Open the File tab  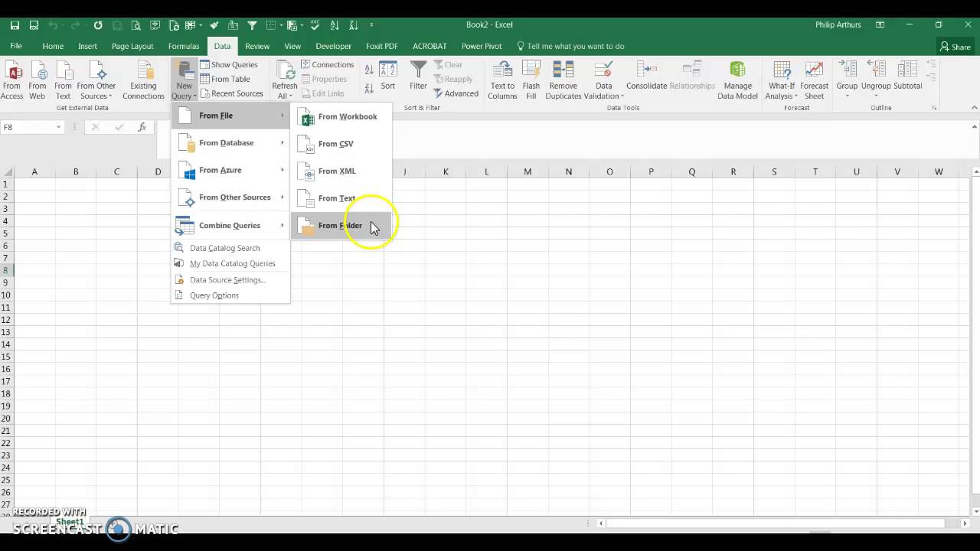pyautogui.click(x=15, y=46)
